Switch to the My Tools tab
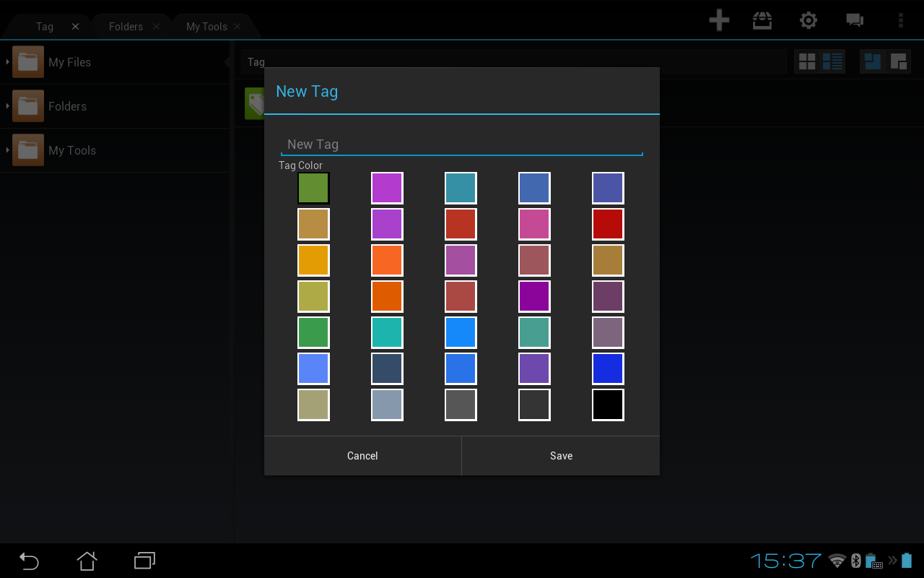 (x=208, y=26)
